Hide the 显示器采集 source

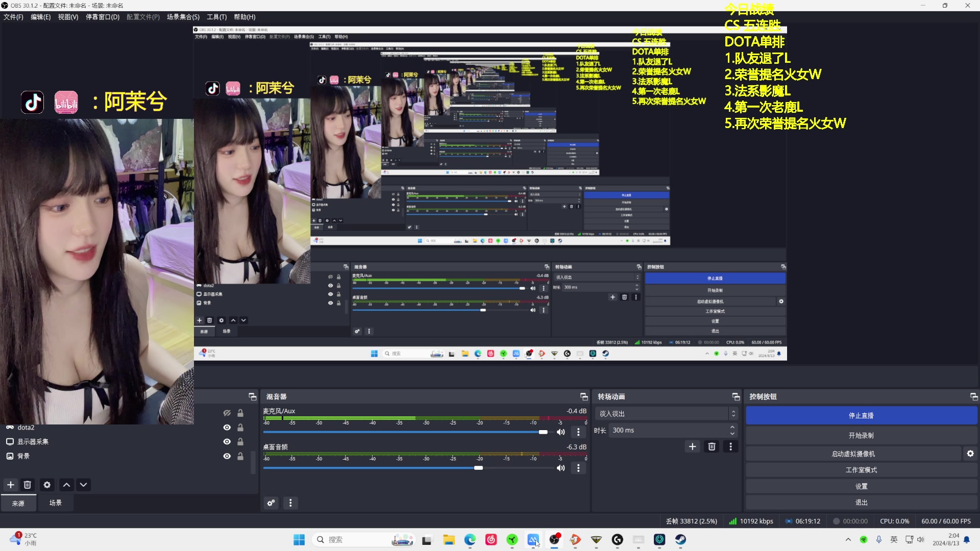pos(227,442)
